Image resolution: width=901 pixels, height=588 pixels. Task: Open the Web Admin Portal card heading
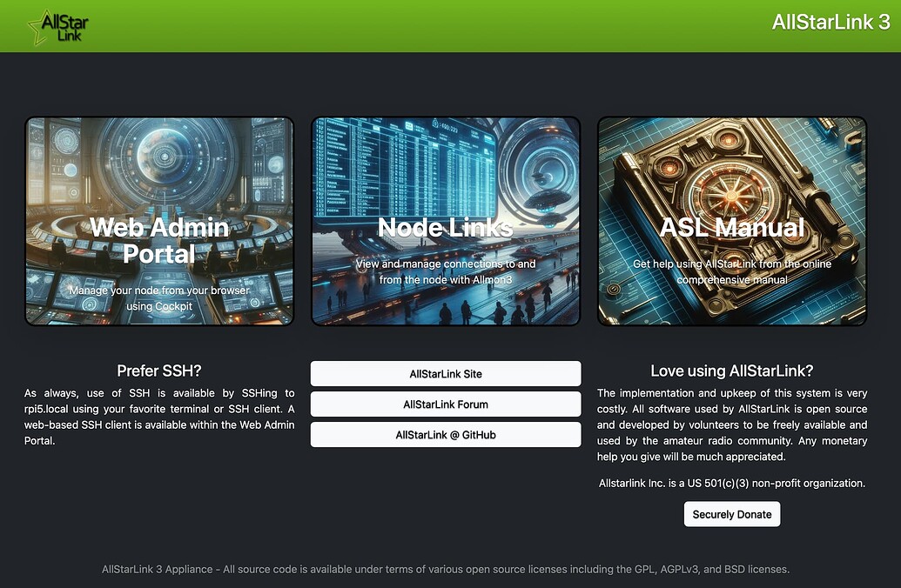point(159,240)
